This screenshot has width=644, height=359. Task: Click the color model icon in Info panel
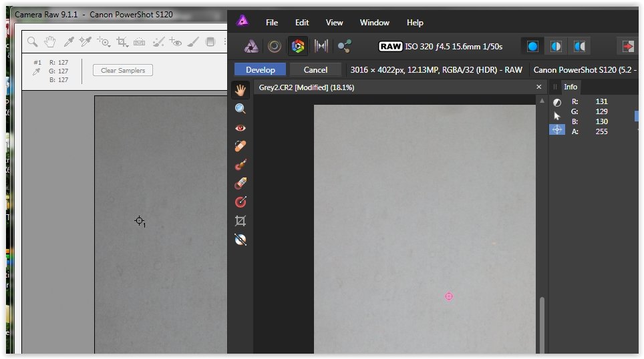coord(557,103)
